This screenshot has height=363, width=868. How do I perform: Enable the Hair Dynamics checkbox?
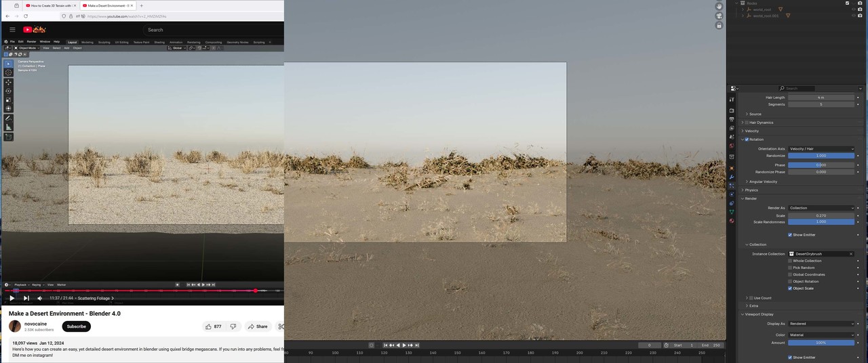(747, 123)
